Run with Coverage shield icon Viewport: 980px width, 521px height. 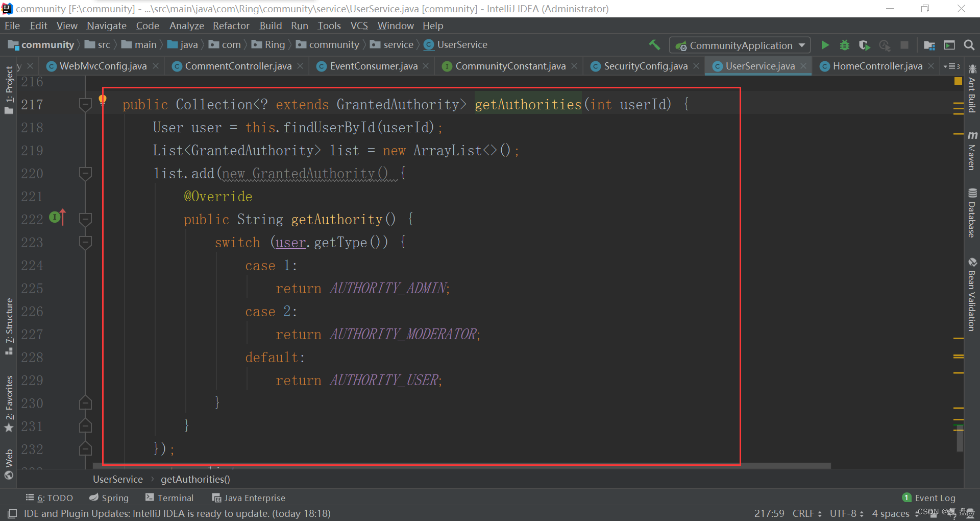pos(864,45)
